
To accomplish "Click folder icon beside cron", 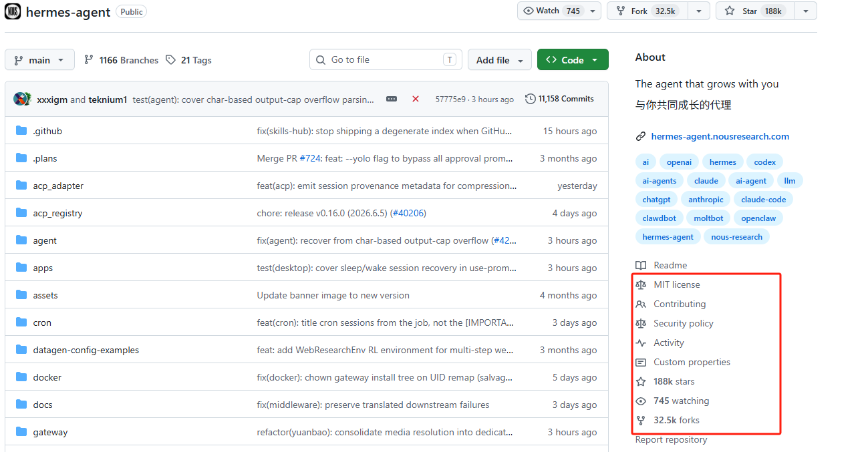I will coord(21,322).
